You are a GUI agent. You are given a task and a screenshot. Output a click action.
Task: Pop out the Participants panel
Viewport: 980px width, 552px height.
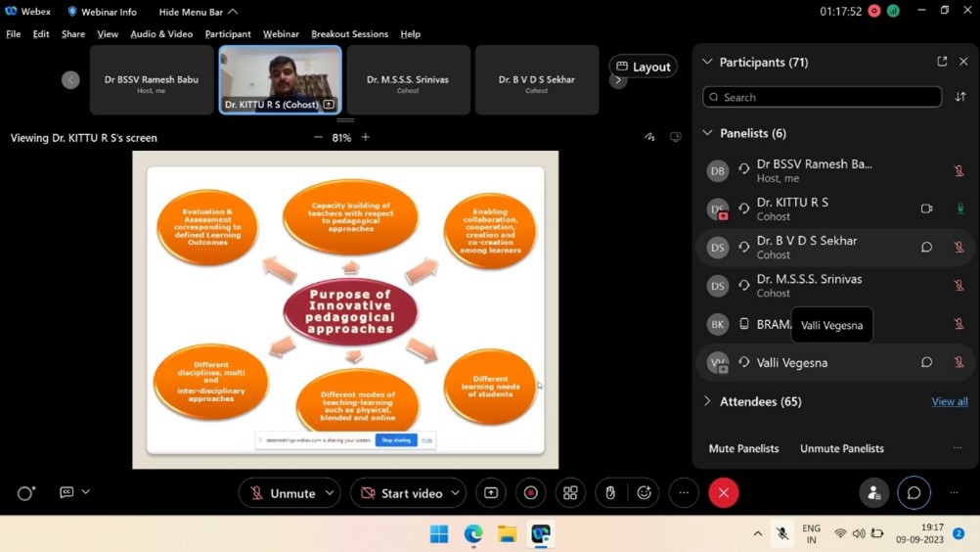(x=942, y=62)
